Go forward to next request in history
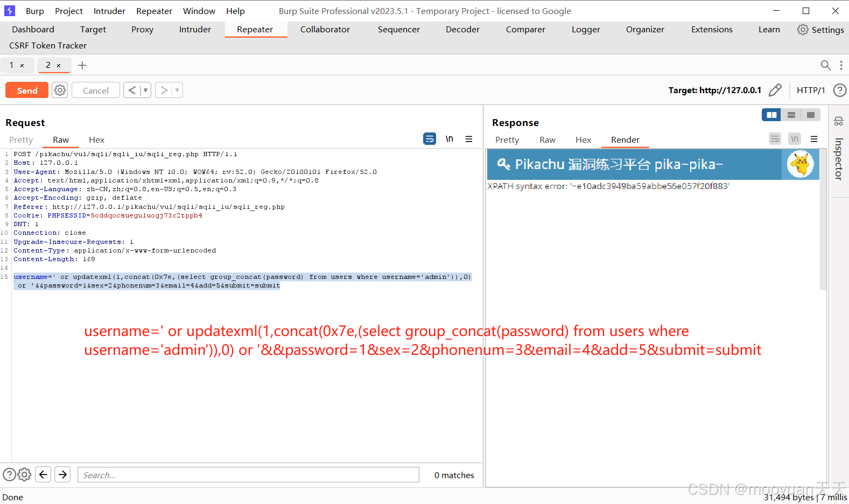Screen dimensions: 849x504 164,90
